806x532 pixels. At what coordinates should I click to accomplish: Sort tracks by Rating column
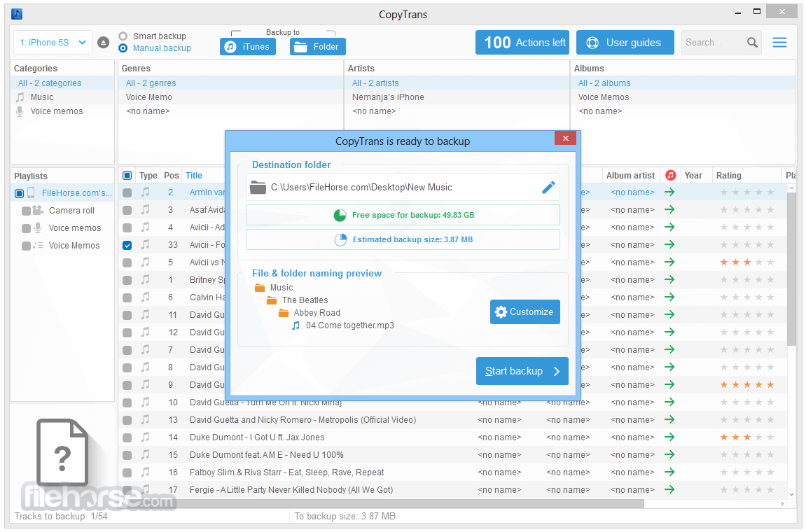coord(728,175)
